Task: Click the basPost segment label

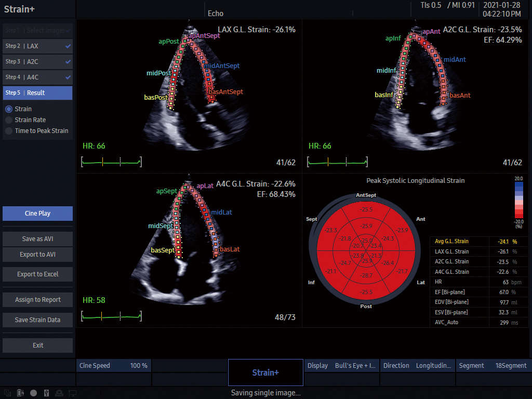Action: click(156, 97)
